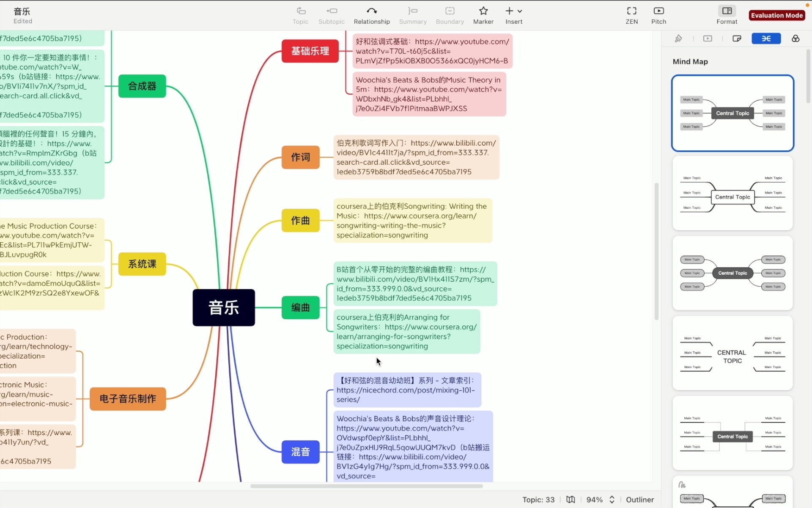Select the 基础乐理 topic

(310, 51)
